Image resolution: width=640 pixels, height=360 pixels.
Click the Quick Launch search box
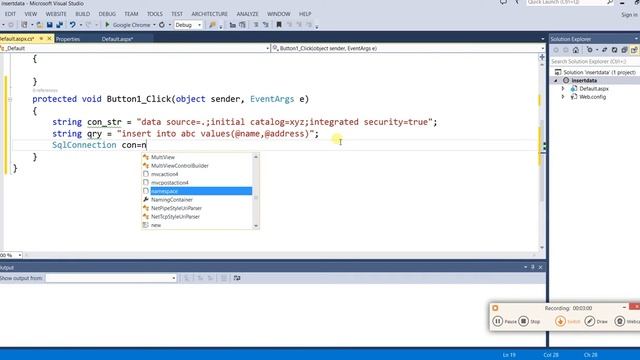point(570,2)
